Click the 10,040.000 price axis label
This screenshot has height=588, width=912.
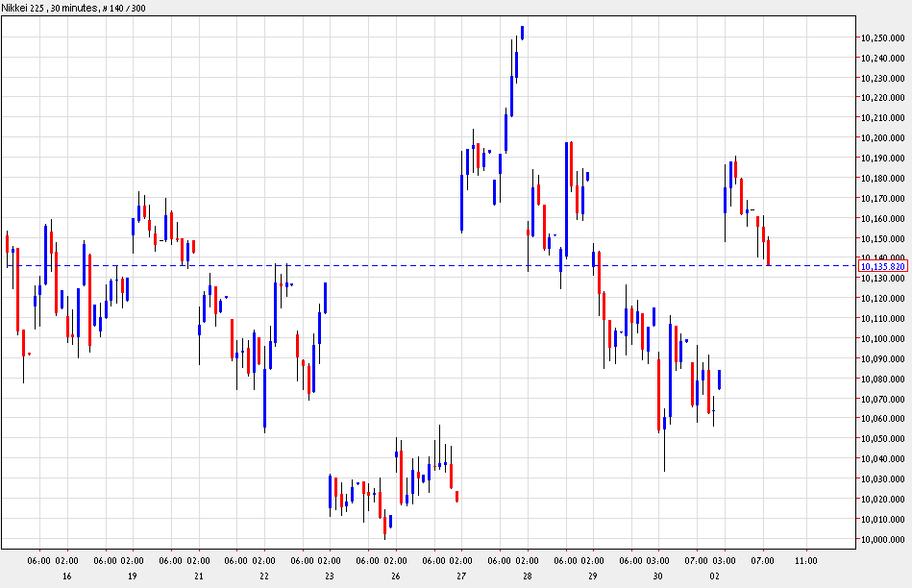(x=883, y=459)
